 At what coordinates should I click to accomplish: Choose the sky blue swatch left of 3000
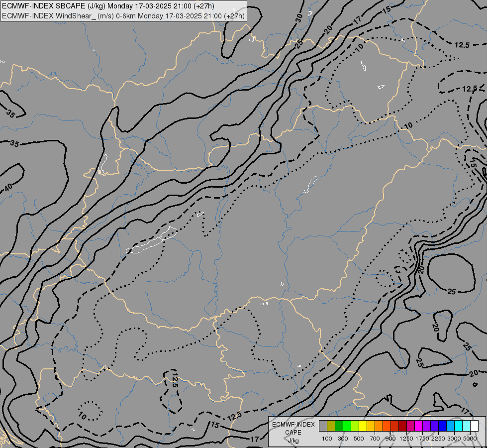pyautogui.click(x=451, y=426)
